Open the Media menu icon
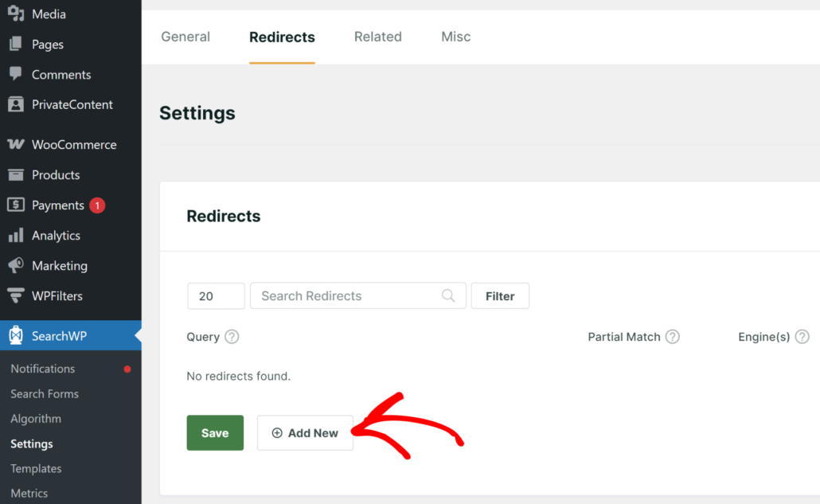The image size is (820, 504). 16,14
